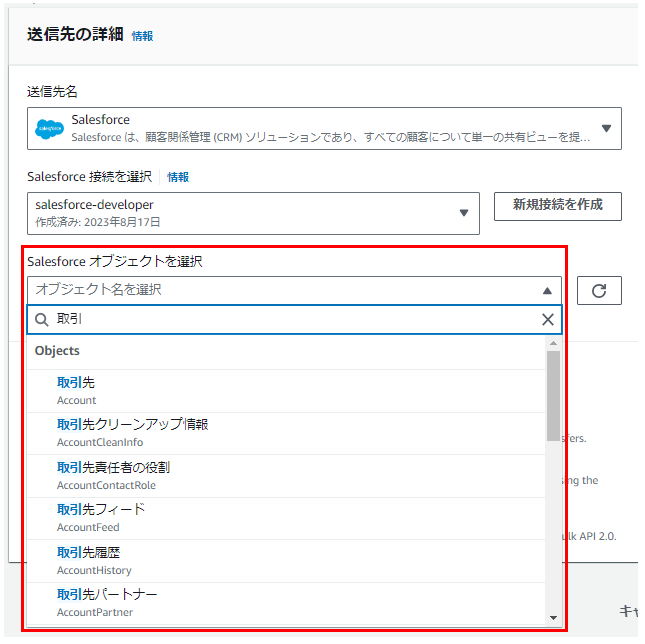The image size is (645, 644).
Task: Open 情報 link beside 送信先の詳細
Action: click(x=142, y=36)
